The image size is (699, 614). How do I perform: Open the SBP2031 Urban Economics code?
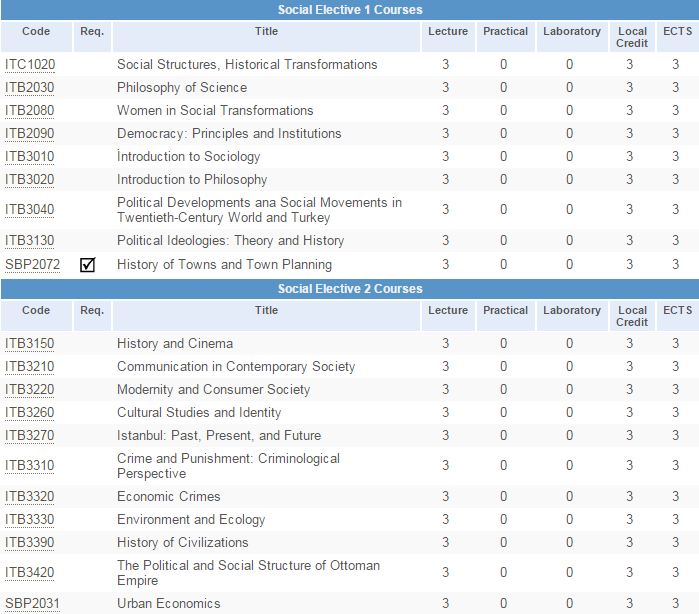coord(32,604)
